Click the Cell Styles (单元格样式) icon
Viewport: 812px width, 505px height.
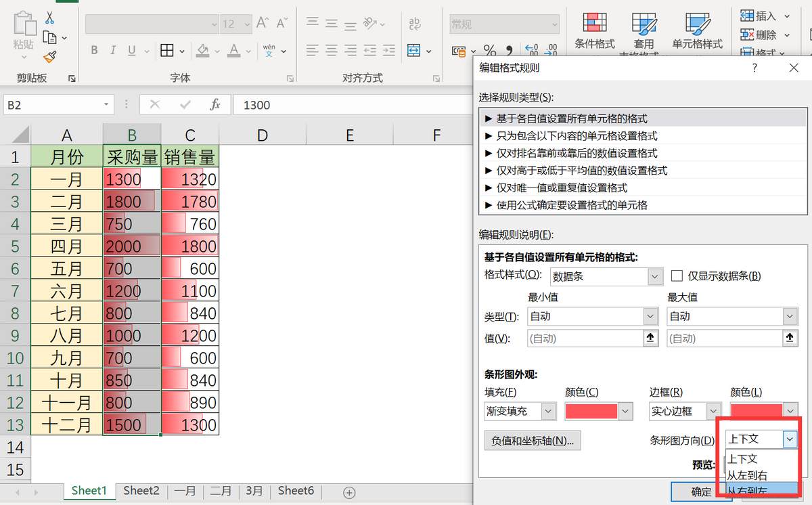(697, 23)
